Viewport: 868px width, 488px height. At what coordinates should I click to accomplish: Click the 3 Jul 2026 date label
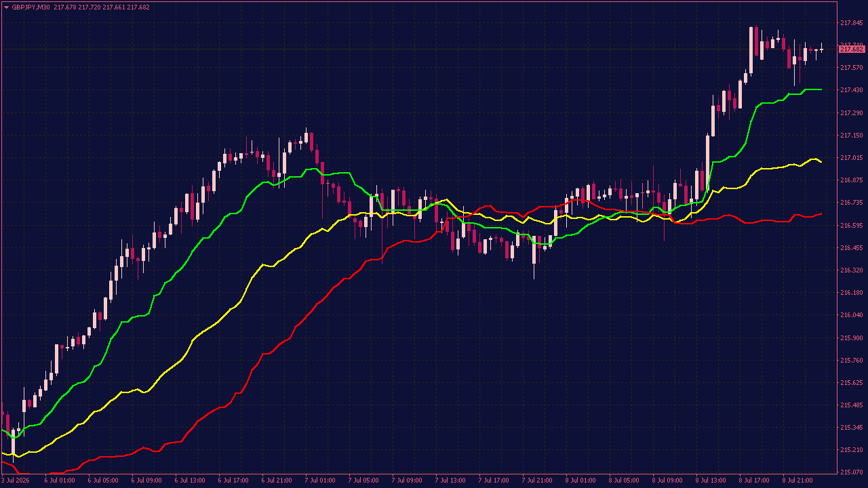pos(15,481)
